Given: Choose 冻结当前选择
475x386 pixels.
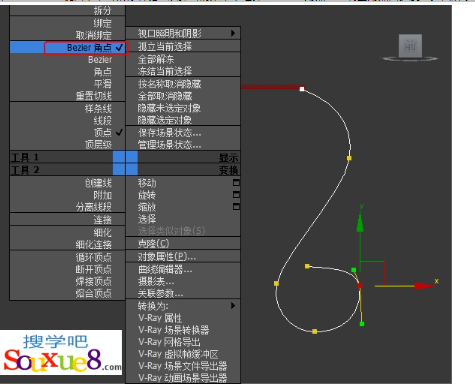Looking at the screenshot, I should point(183,71).
